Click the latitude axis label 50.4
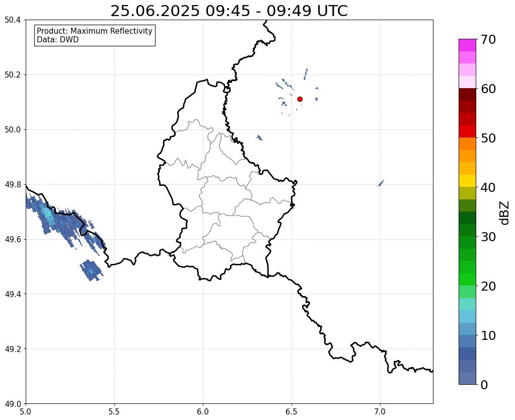515x420 pixels. pos(13,20)
